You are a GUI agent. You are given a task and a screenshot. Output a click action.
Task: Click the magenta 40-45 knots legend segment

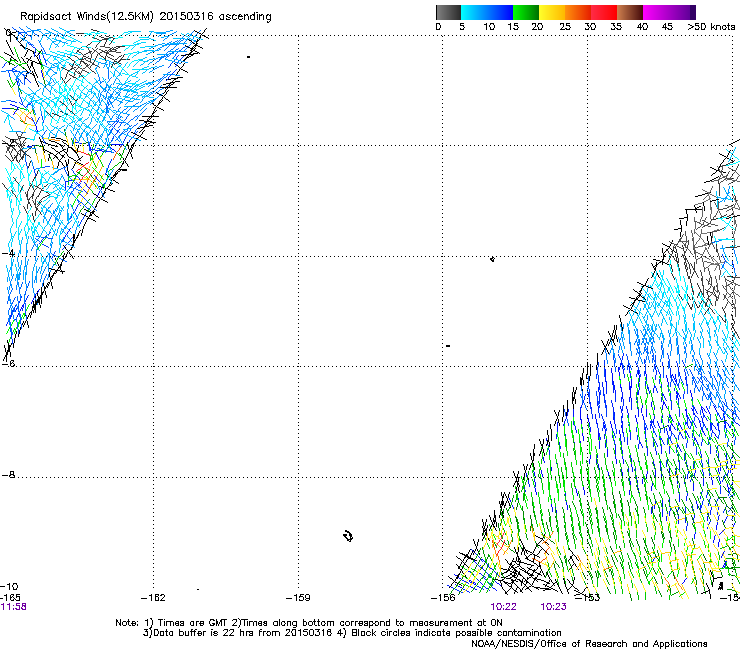pyautogui.click(x=656, y=12)
